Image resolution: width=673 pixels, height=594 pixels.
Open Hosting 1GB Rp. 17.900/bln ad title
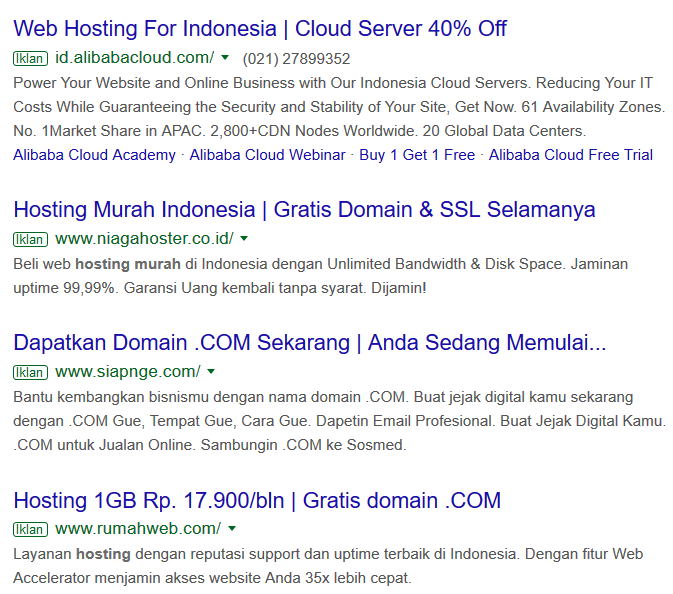(257, 500)
